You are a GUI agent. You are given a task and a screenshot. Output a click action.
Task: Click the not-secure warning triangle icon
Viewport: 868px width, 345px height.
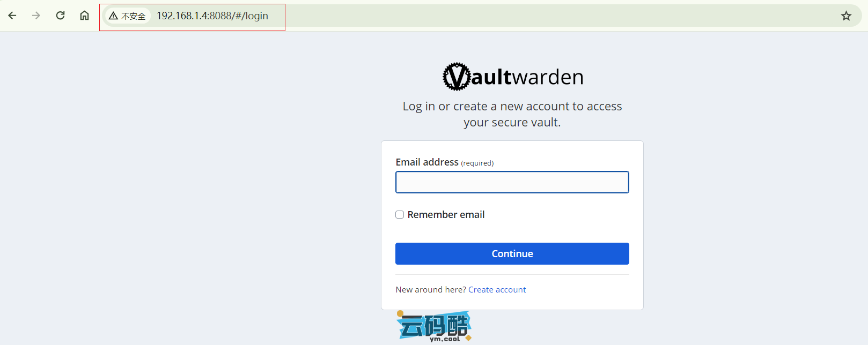[x=113, y=16]
